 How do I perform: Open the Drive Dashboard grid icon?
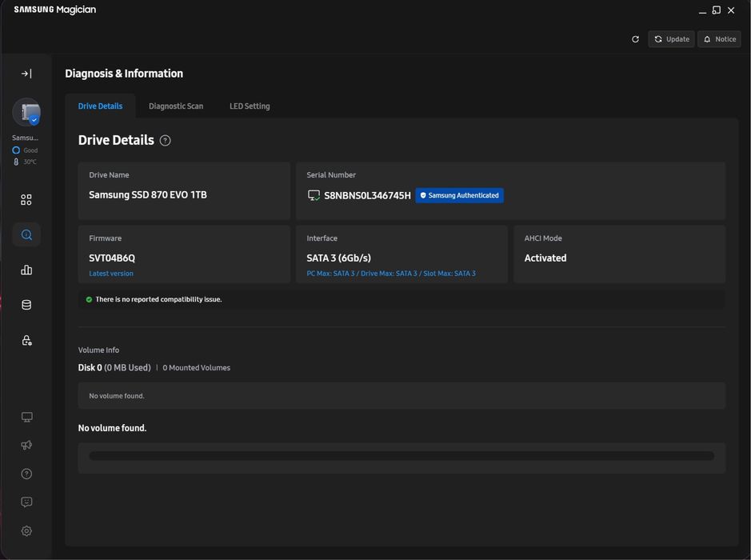[26, 200]
